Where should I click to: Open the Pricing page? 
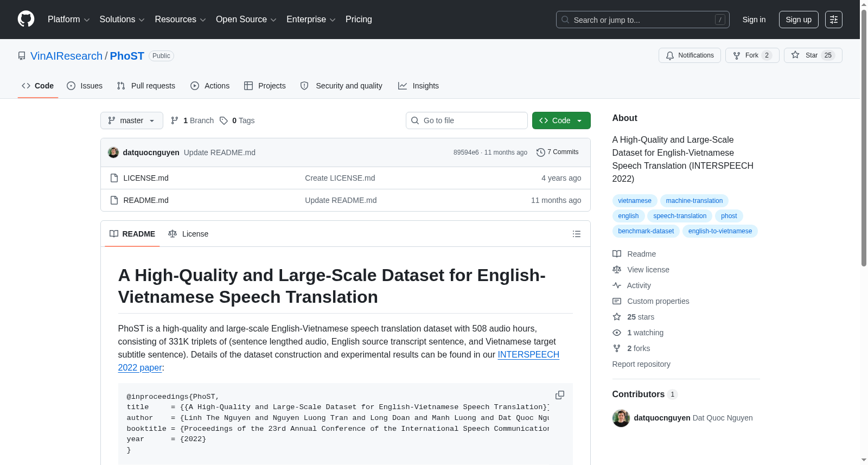tap(359, 20)
